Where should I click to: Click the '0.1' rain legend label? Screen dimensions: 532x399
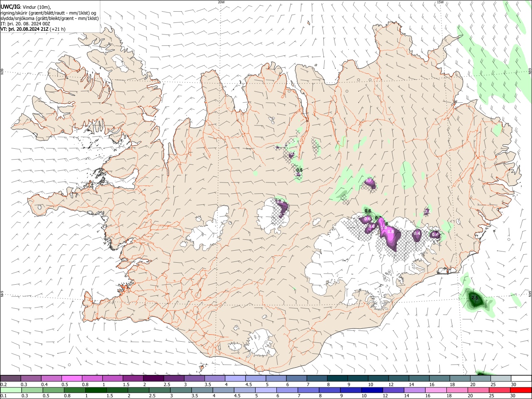coord(4,396)
